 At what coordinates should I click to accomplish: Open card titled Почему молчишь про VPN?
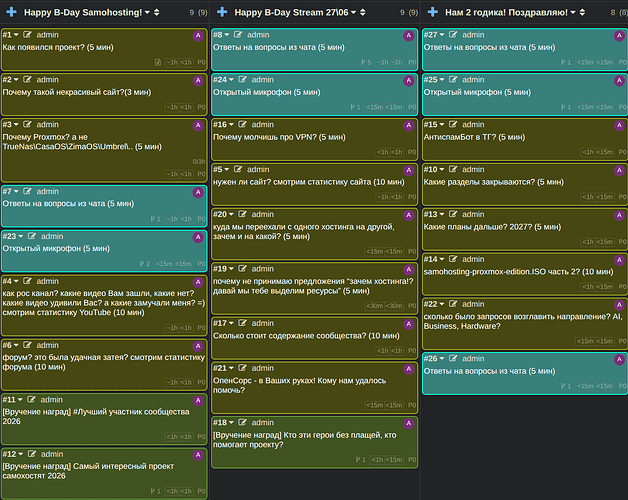[x=278, y=137]
